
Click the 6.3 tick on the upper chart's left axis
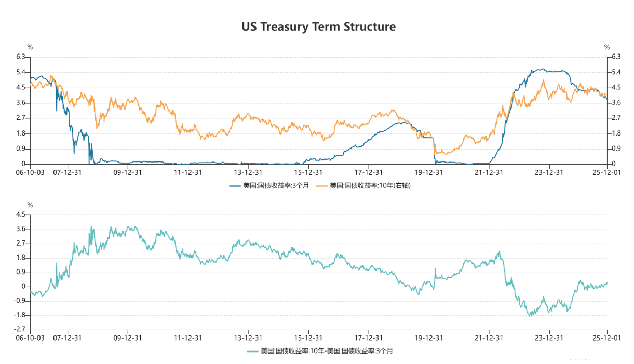[x=21, y=56]
